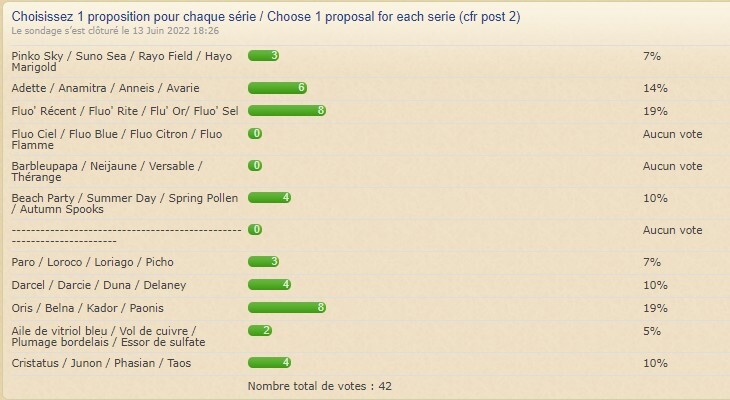Click the total vote count text
The height and width of the screenshot is (400, 730).
coord(320,386)
